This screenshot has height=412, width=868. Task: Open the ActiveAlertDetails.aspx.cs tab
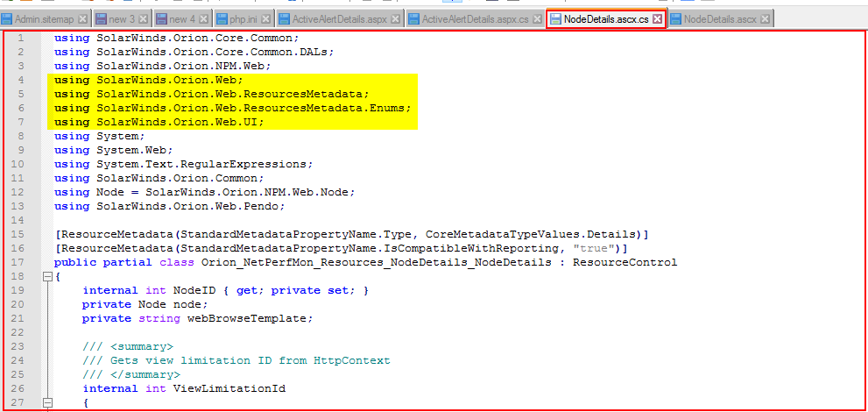pos(476,18)
